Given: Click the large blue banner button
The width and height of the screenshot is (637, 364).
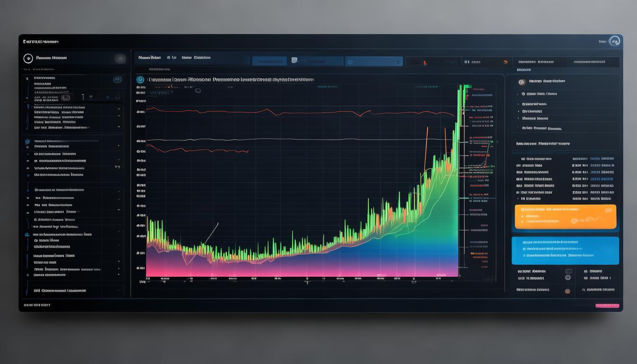Looking at the screenshot, I should point(565,250).
